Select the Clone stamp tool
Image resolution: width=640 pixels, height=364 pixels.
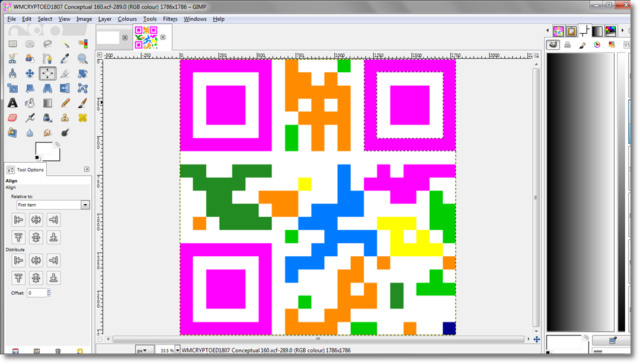click(x=65, y=118)
